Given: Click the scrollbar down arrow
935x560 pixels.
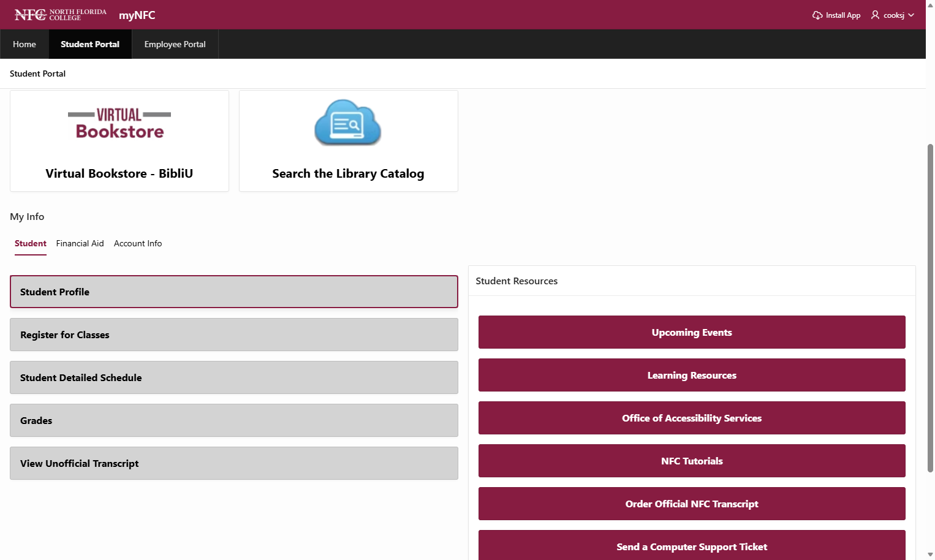Looking at the screenshot, I should [x=930, y=554].
